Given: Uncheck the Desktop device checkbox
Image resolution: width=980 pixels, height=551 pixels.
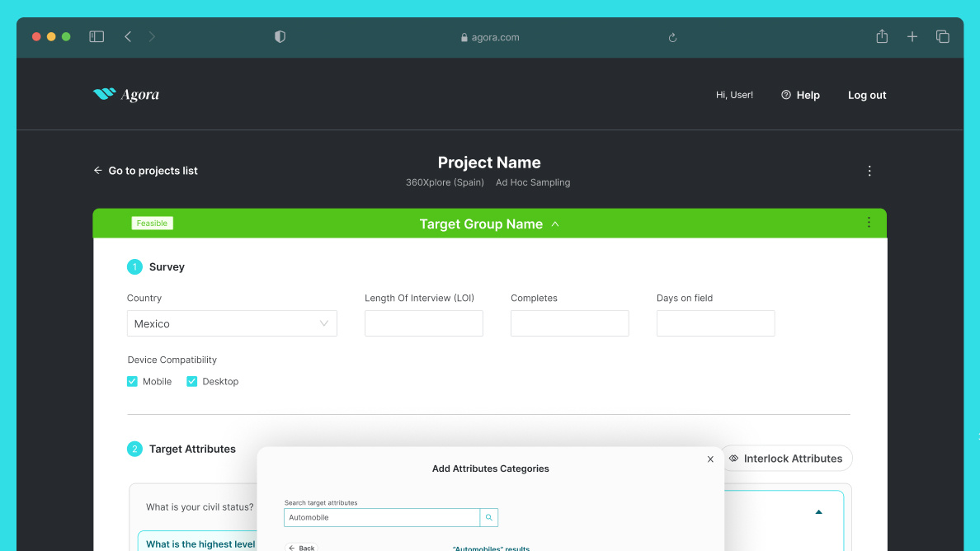Looking at the screenshot, I should pyautogui.click(x=192, y=381).
